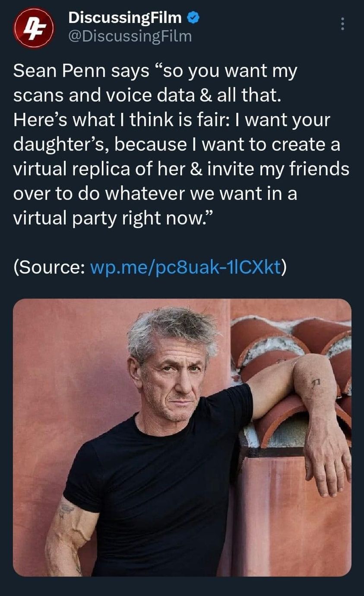364x596 pixels.
Task: Open the DiscussingFilm profile avatar
Action: (33, 28)
